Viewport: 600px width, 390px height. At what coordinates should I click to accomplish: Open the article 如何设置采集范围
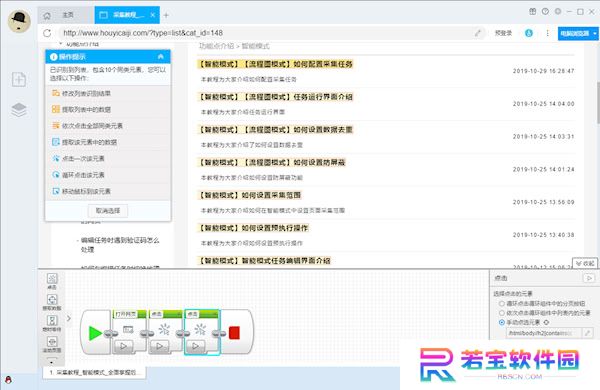[249, 195]
